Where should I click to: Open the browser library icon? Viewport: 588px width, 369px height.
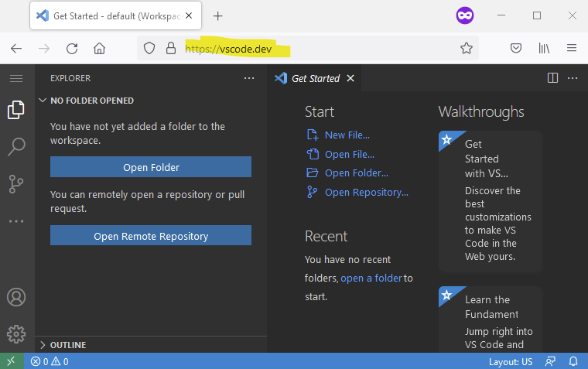(544, 48)
